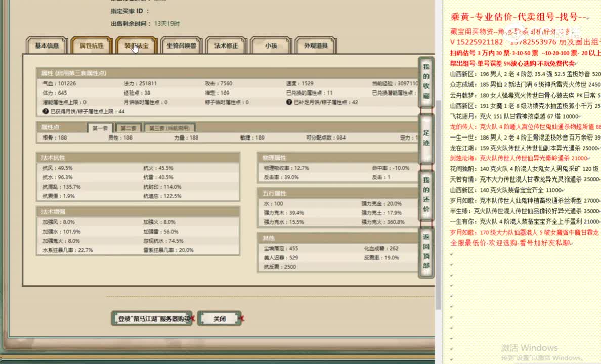Click 力量：188 value

[186, 138]
